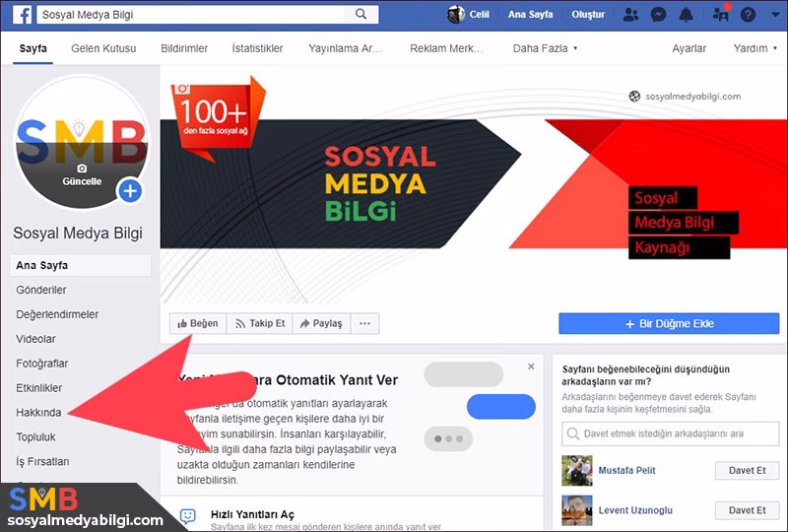The height and width of the screenshot is (532, 788).
Task: Expand the account dropdown arrow in top bar
Action: [775, 15]
